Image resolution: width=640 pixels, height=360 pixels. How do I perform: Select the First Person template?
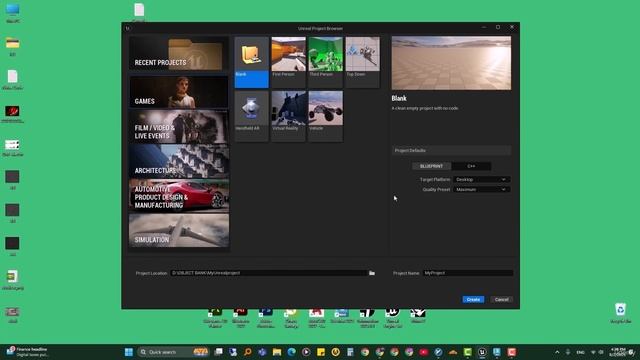[289, 62]
